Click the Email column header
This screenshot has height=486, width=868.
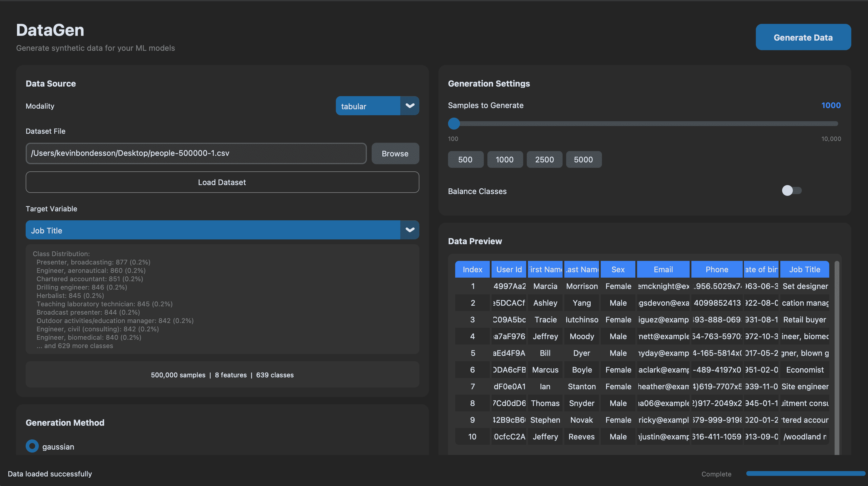tap(663, 270)
